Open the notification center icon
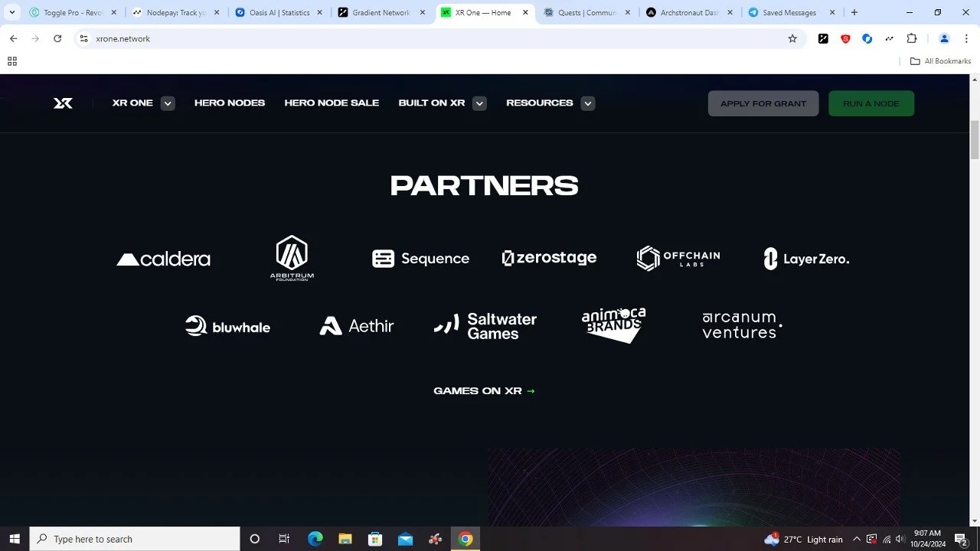Image resolution: width=980 pixels, height=551 pixels. pos(961,539)
